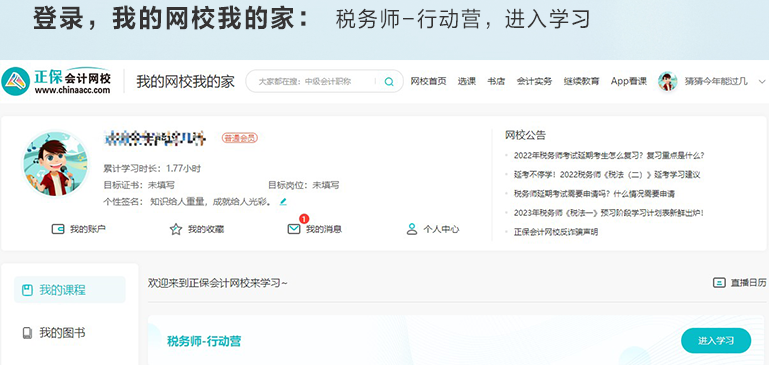769x365 pixels.
Task: Open the 我的收藏 star icon
Action: click(176, 229)
